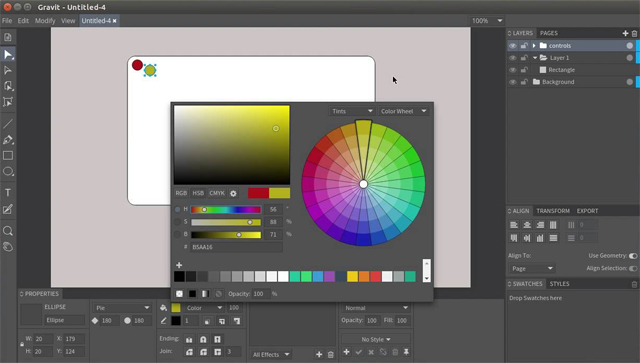
Task: Toggle lock on controls layer
Action: 524,46
